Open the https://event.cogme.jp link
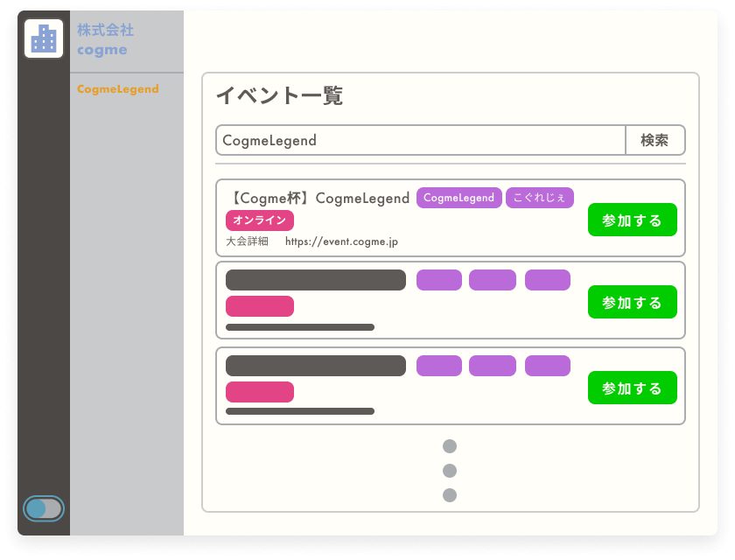The width and height of the screenshot is (735, 560). (x=342, y=241)
